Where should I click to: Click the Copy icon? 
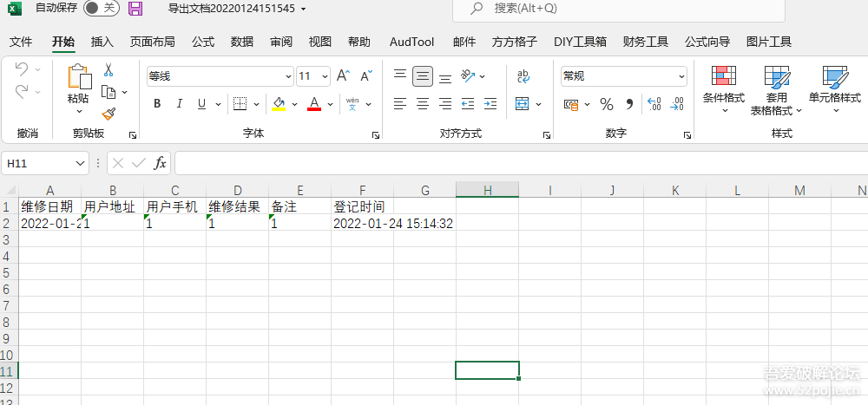click(108, 92)
